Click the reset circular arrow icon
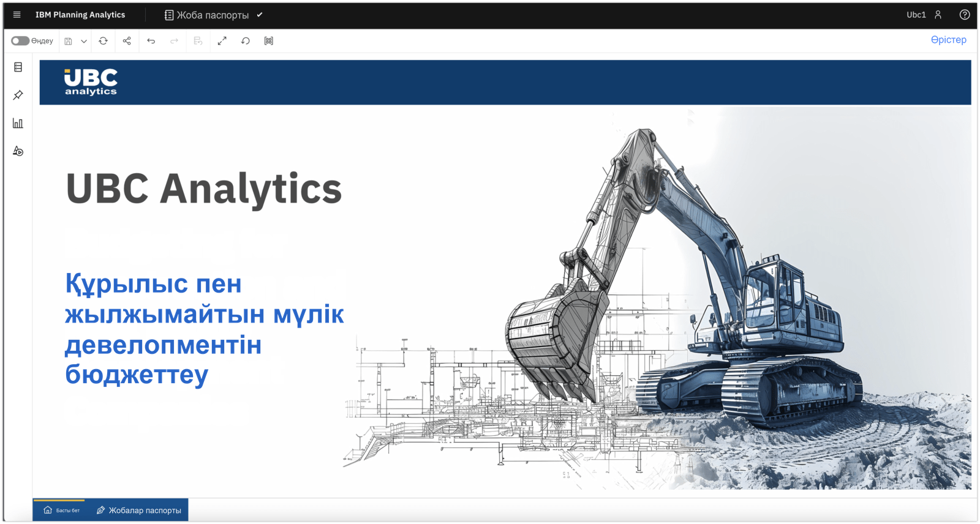Screen dimensions: 980x524 pos(245,41)
